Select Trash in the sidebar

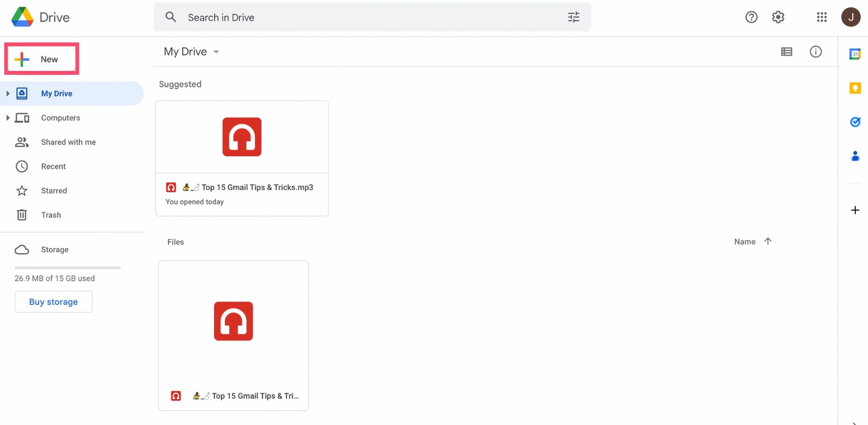(x=51, y=215)
